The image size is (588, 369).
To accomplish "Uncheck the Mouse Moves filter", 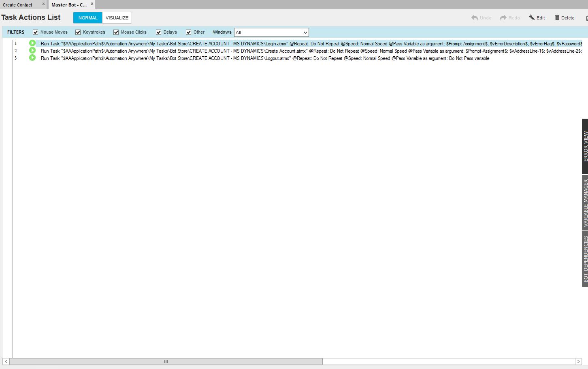I will point(36,32).
